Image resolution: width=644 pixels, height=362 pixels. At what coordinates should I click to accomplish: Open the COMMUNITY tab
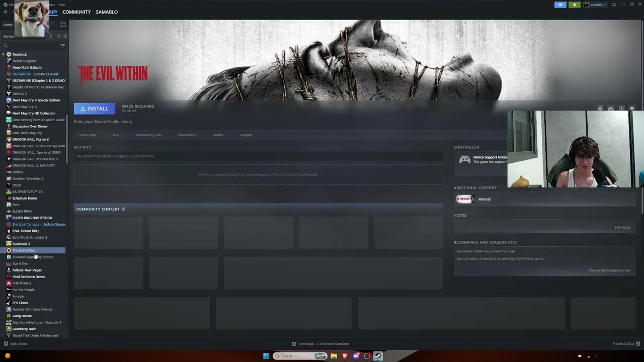click(x=76, y=12)
